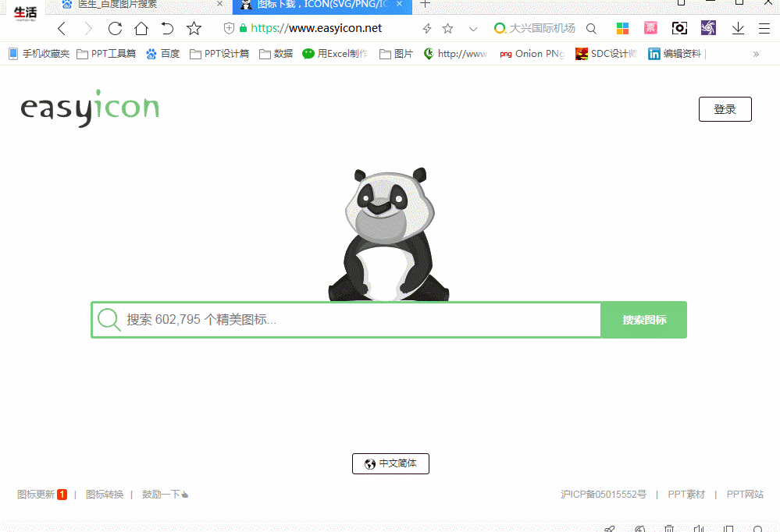Image resolution: width=780 pixels, height=532 pixels.
Task: Click the browser back arrow
Action: pos(62,29)
